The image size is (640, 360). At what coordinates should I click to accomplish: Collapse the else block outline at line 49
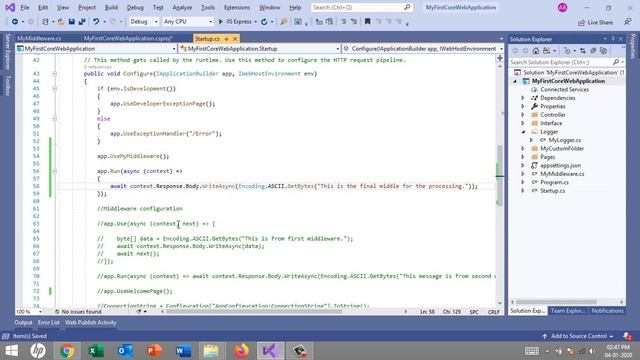[x=54, y=119]
